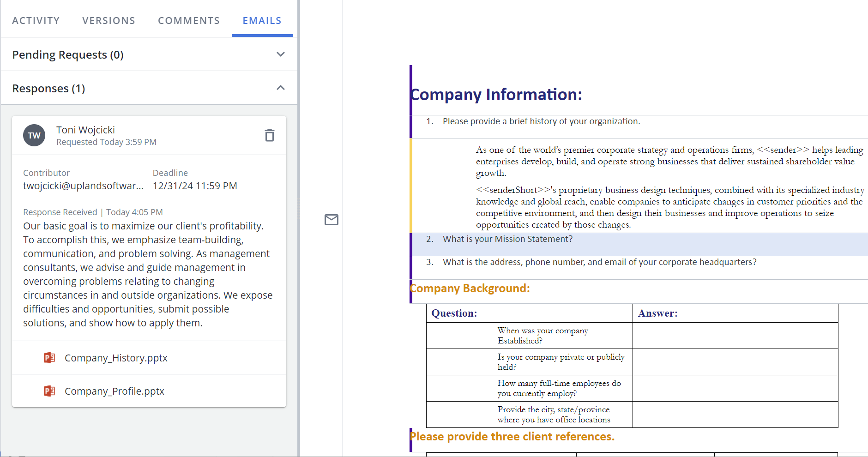Expand Pending Requests section chevron
Image resolution: width=868 pixels, height=457 pixels.
click(280, 54)
